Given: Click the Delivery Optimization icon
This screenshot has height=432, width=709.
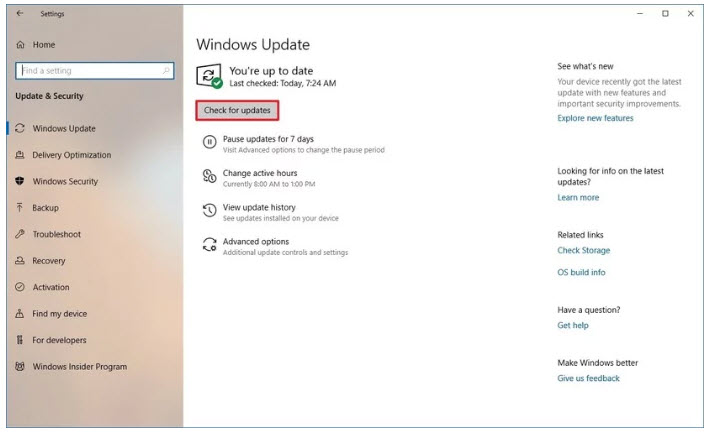Looking at the screenshot, I should (x=21, y=155).
